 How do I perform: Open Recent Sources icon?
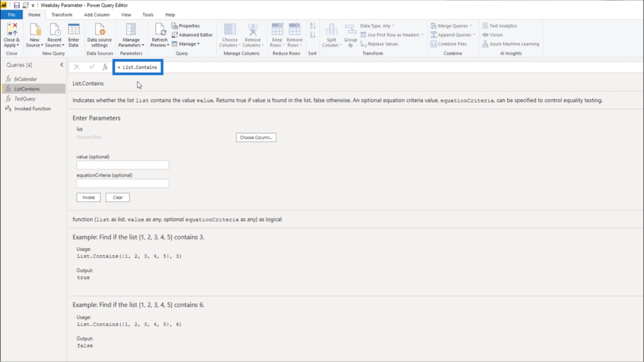click(54, 29)
